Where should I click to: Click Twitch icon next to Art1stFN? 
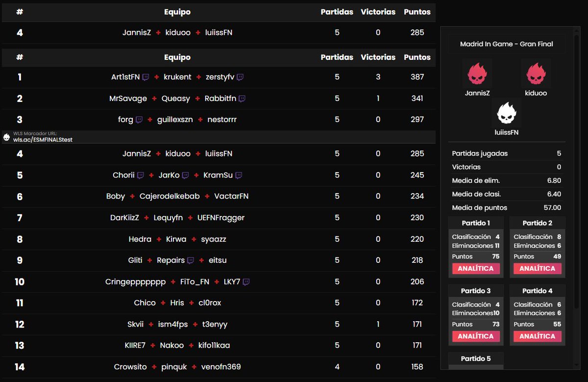point(146,77)
